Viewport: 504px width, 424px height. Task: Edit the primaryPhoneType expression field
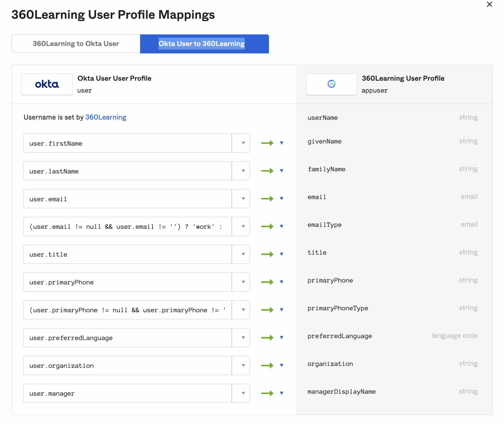pos(127,310)
